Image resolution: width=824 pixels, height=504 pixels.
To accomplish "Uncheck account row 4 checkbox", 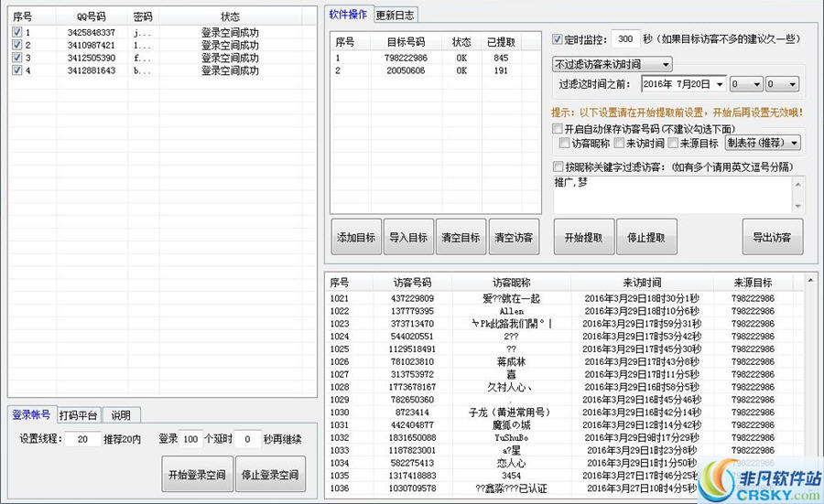I will coord(16,70).
